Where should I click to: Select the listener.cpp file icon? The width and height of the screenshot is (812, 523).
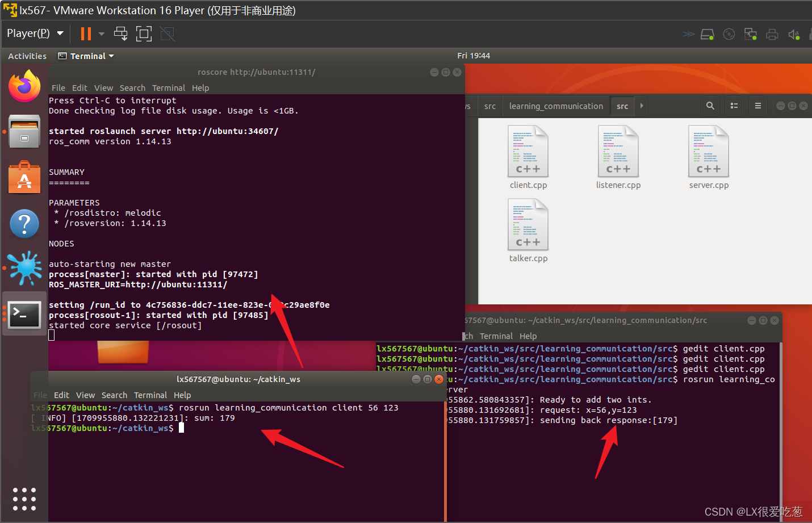tap(618, 152)
